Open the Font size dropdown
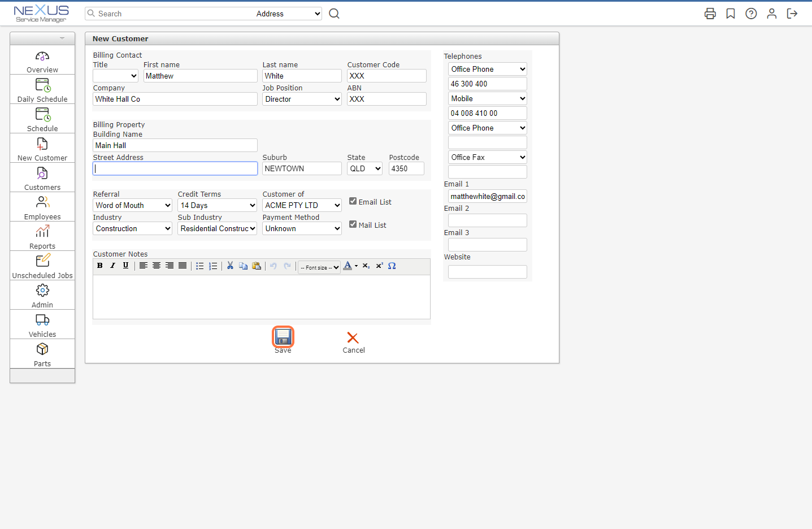 tap(319, 267)
